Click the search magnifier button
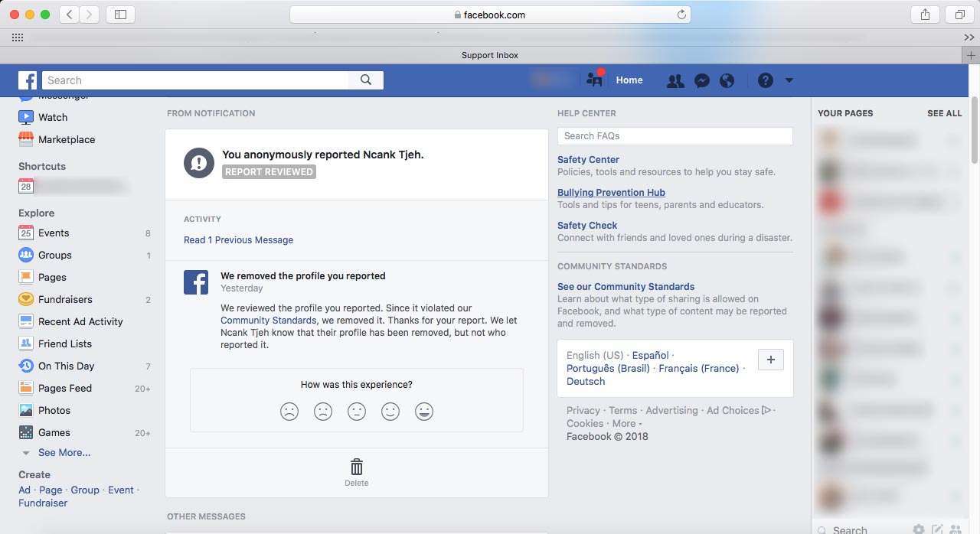Viewport: 980px width, 534px height. click(x=366, y=80)
